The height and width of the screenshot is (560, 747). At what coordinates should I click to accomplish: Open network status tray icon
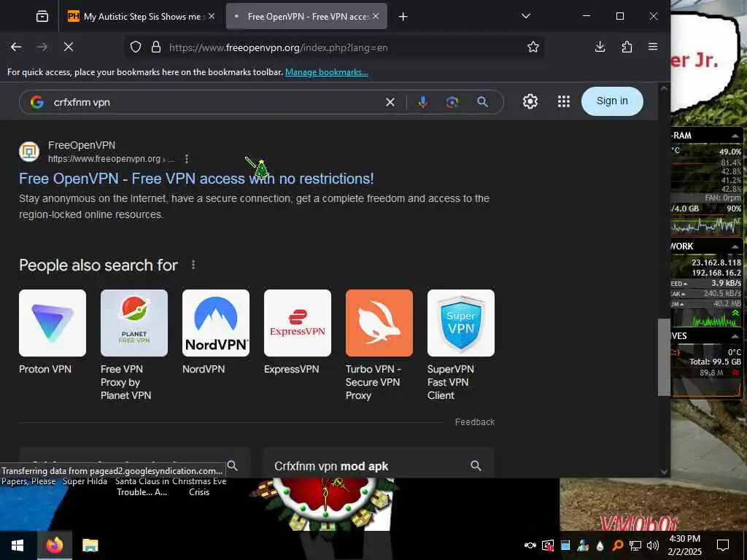click(635, 545)
